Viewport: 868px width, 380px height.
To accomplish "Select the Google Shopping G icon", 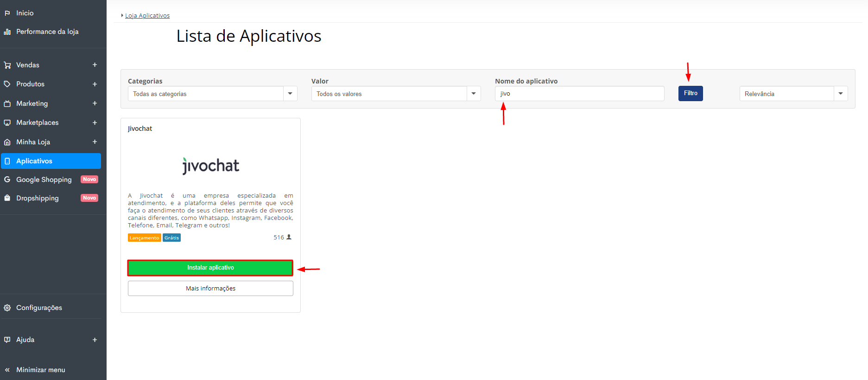I will pos(7,180).
